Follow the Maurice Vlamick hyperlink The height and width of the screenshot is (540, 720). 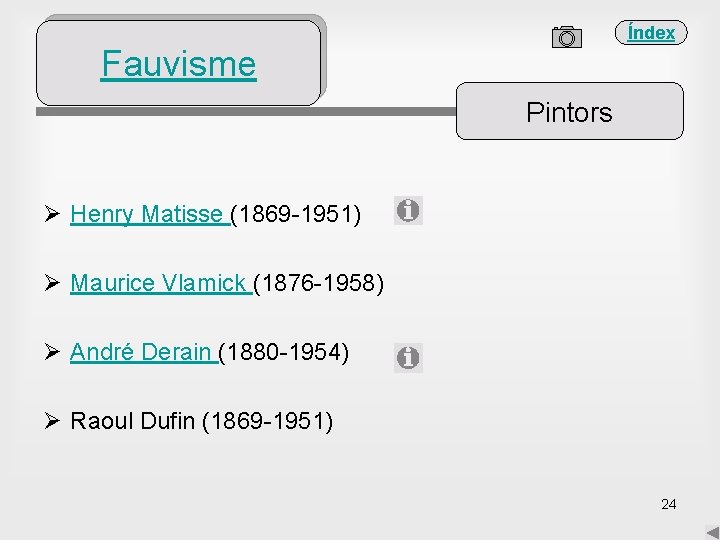[x=159, y=283]
